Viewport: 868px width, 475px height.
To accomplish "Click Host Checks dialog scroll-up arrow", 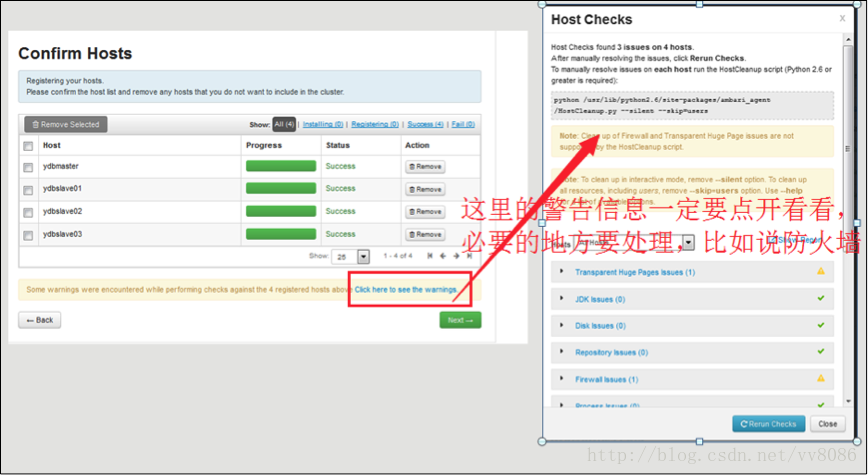I will tap(848, 39).
